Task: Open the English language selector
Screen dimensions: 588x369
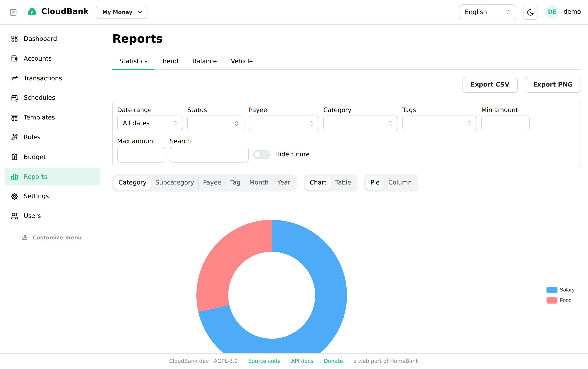Action: 487,12
